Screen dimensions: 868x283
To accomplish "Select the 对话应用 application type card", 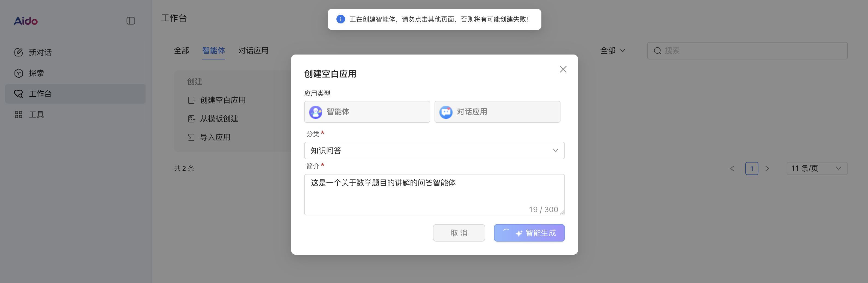I will tap(497, 112).
